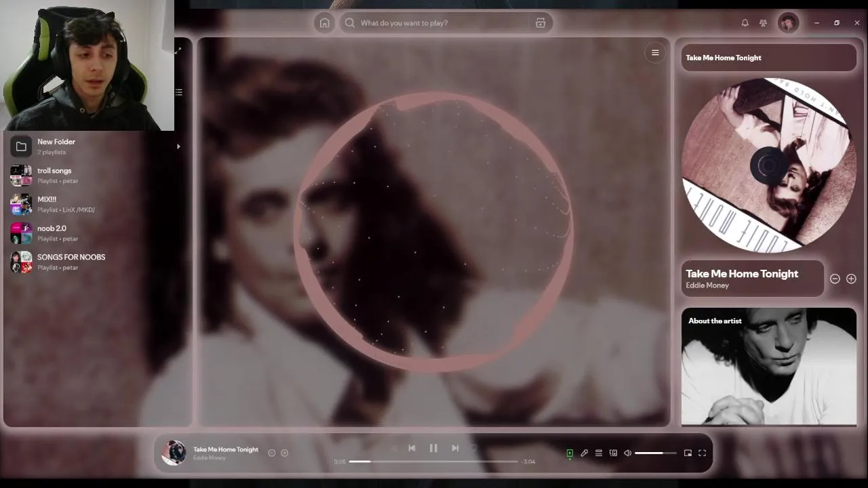Screen dimensions: 868x488
Task: Open the 'MIX!!!' playlist
Action: 96,204
